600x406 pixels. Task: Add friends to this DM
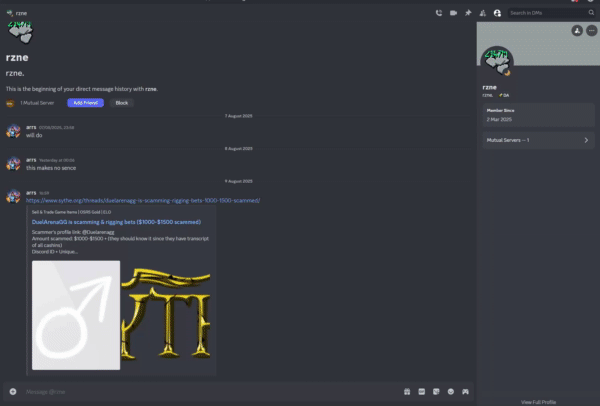483,13
